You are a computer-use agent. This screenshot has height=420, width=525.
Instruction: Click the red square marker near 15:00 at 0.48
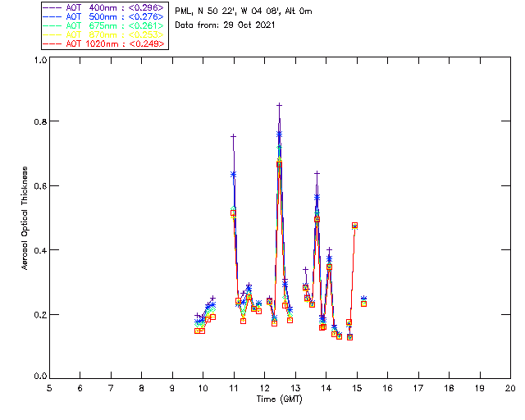pyautogui.click(x=354, y=226)
